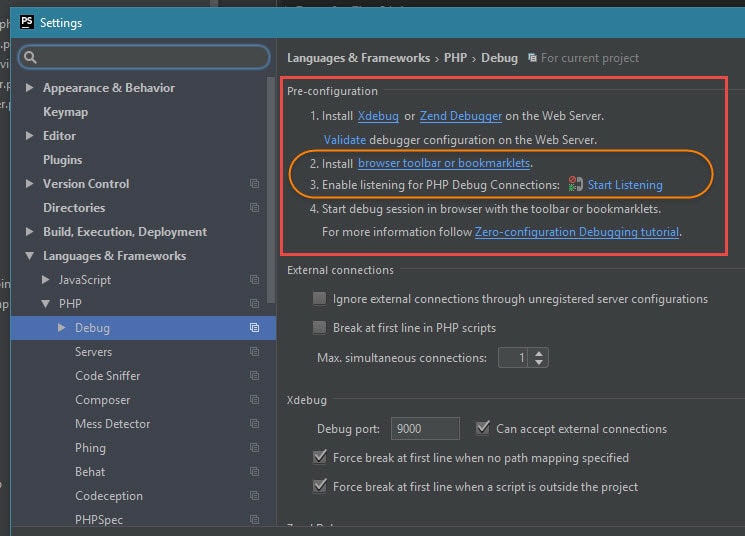Select Phing settings

(x=90, y=448)
